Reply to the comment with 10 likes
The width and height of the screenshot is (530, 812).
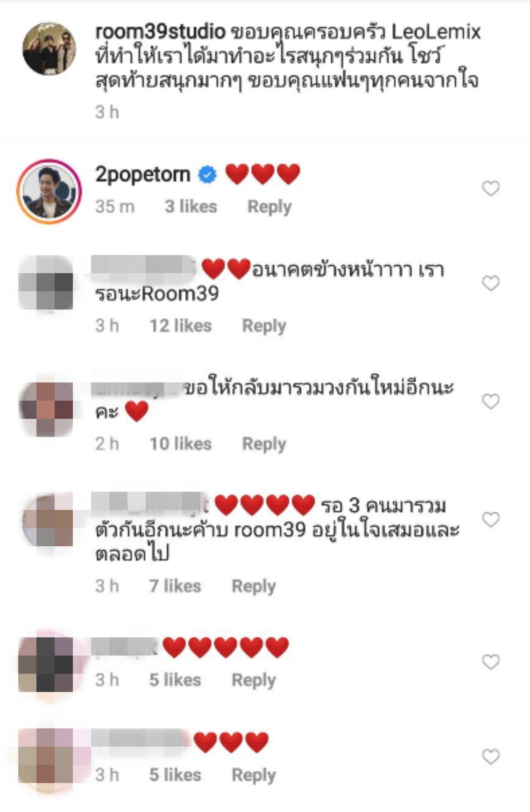click(264, 444)
